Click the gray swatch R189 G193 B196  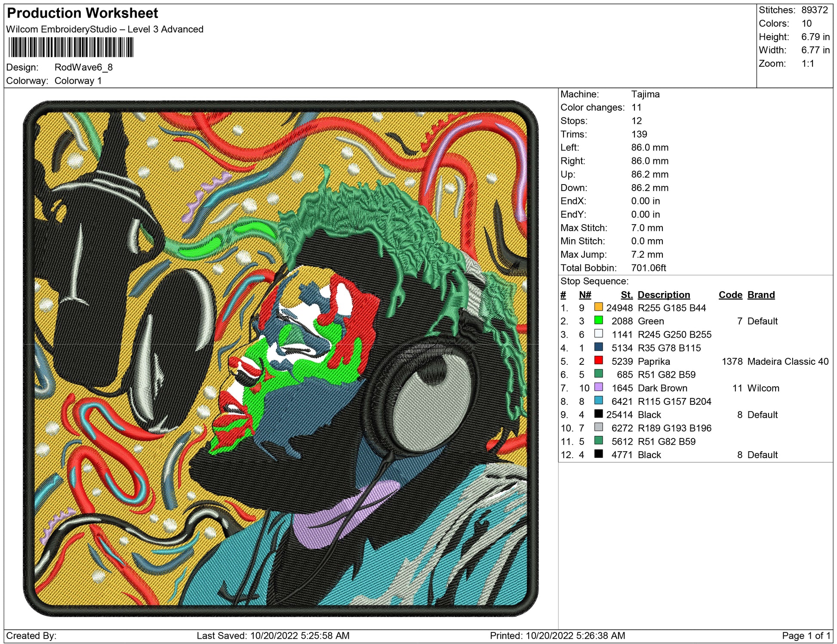pos(598,427)
